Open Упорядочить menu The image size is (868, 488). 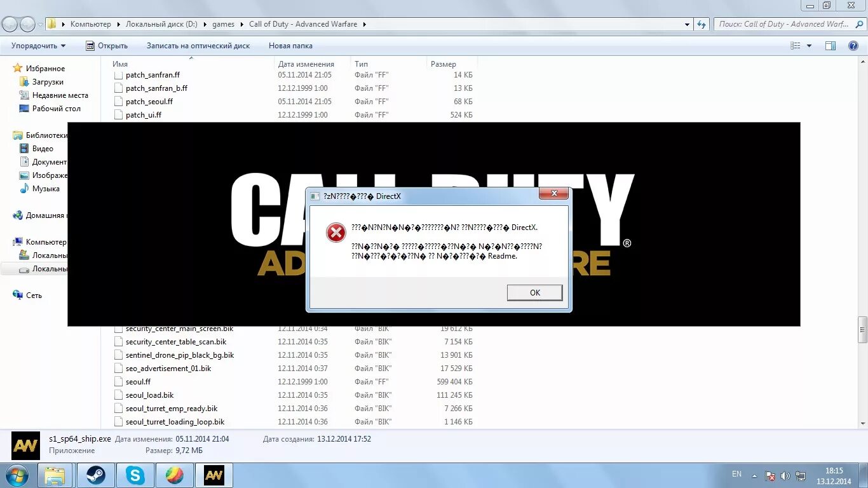tap(38, 46)
